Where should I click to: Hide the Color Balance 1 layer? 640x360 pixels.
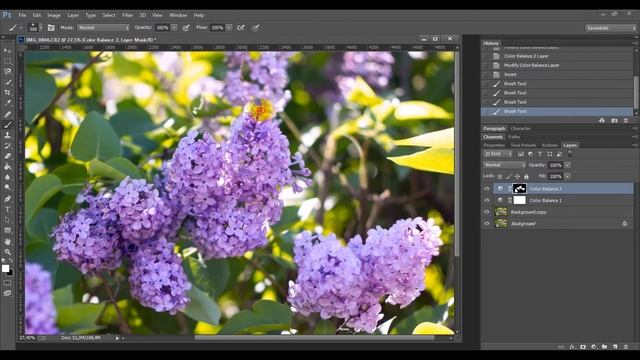(x=487, y=200)
